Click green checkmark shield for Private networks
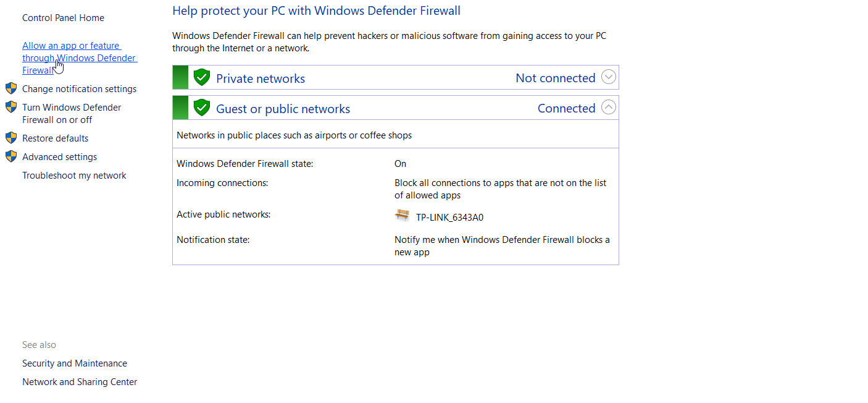This screenshot has height=403, width=868. click(202, 77)
